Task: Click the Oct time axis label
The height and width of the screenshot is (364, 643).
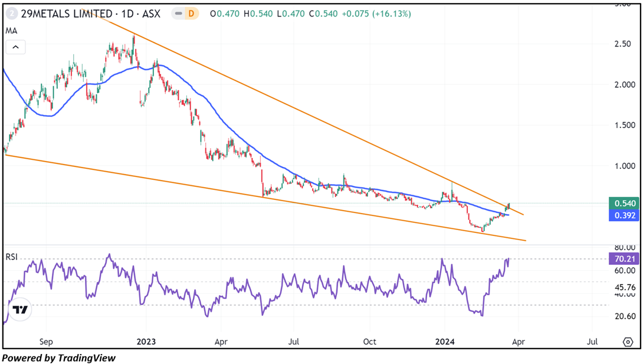Action: point(369,342)
